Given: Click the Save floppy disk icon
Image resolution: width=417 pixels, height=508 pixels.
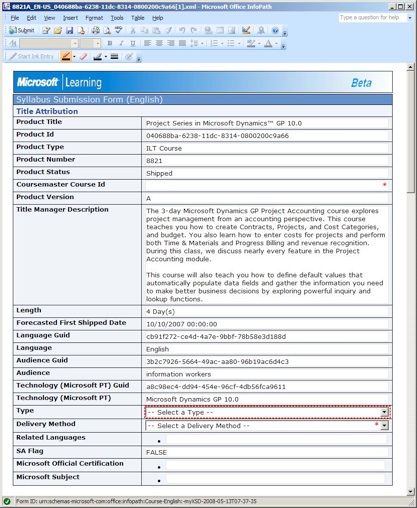Looking at the screenshot, I should [x=69, y=31].
